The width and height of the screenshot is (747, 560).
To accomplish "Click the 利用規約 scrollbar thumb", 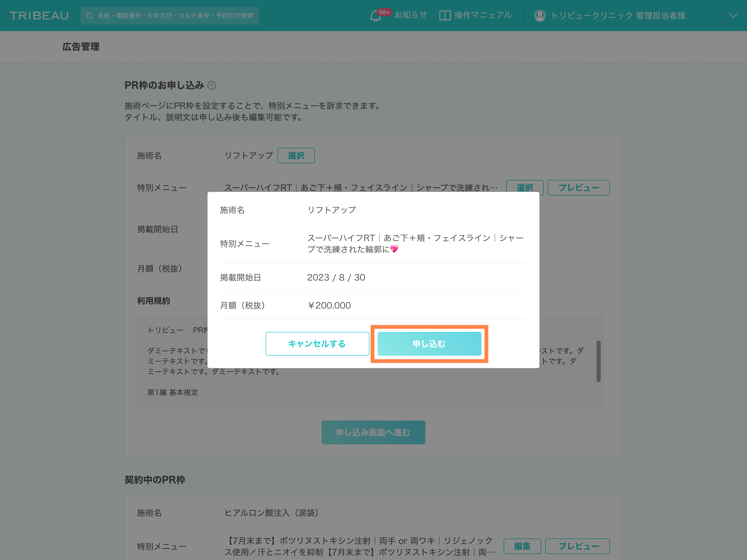I will [598, 361].
